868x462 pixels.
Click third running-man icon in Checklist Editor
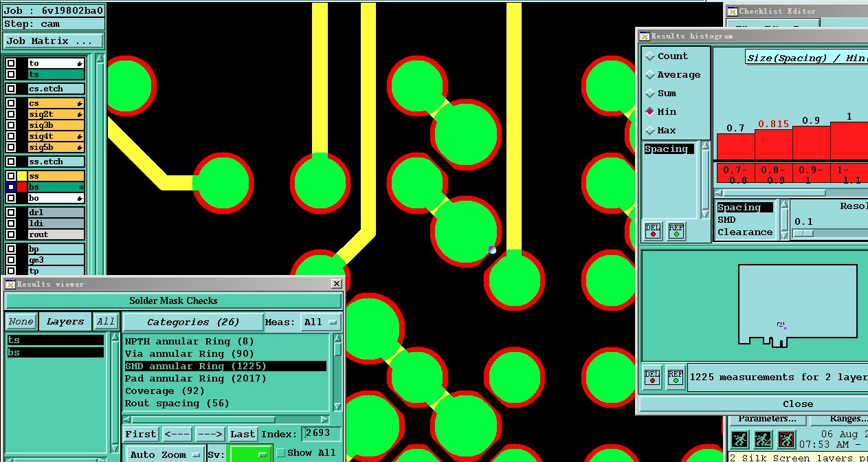click(x=786, y=439)
